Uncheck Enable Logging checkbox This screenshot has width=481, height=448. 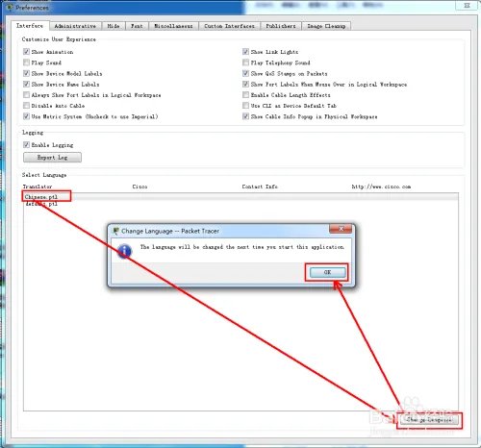pyautogui.click(x=26, y=145)
